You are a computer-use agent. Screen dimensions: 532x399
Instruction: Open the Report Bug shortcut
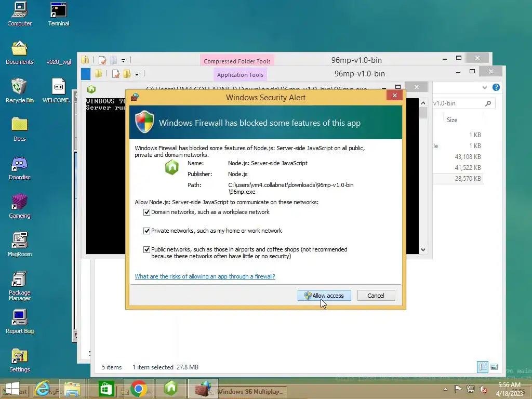19,322
